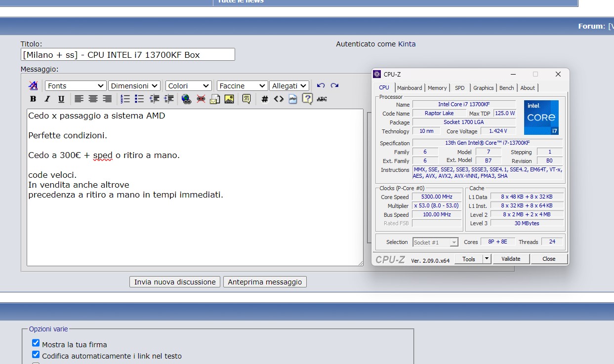Wrap selection in PHP tags
The image size is (614, 364).
292,99
